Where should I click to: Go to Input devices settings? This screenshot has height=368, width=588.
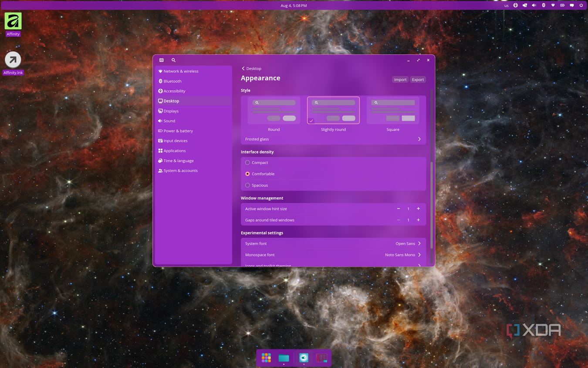pos(193,141)
